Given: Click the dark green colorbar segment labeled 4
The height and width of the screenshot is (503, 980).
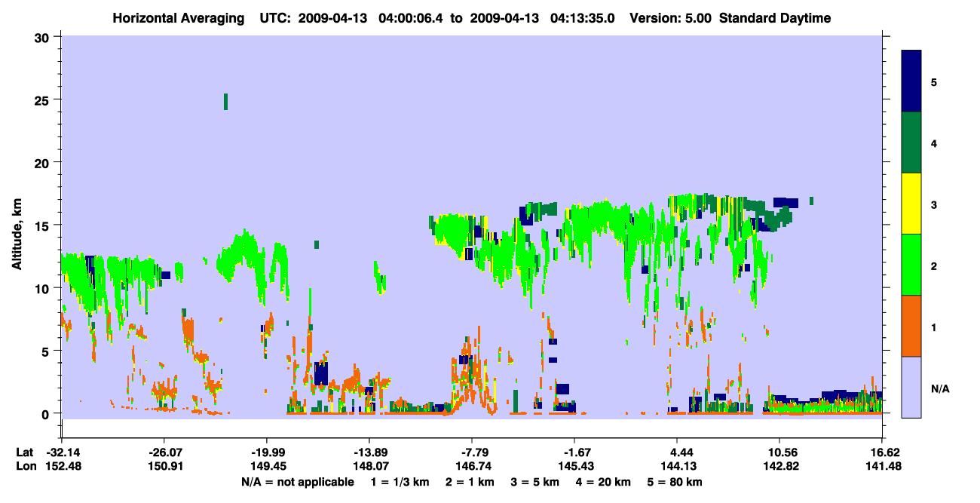Looking at the screenshot, I should coord(911,143).
